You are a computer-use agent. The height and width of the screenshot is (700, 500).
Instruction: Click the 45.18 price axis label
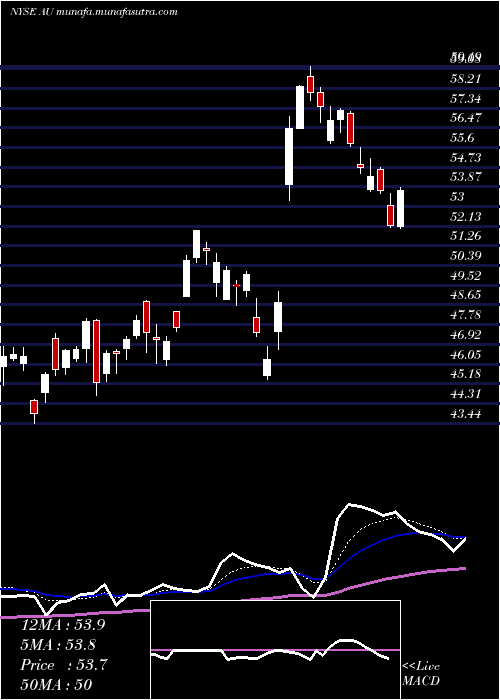[x=466, y=374]
